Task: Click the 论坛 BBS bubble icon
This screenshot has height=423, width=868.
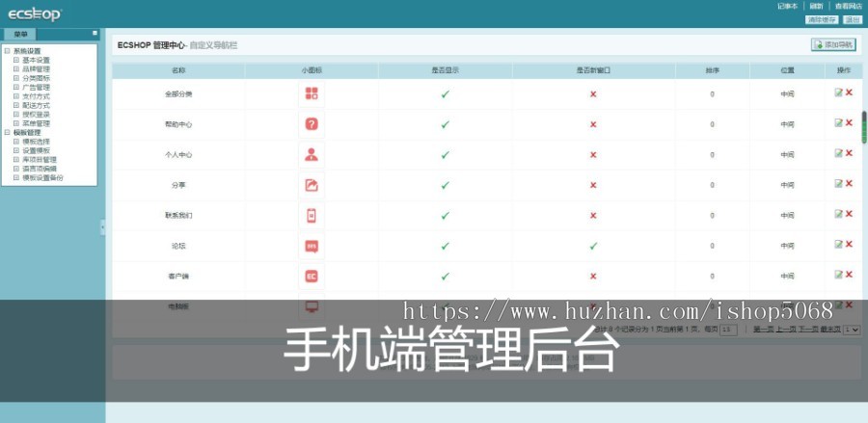Action: (312, 246)
